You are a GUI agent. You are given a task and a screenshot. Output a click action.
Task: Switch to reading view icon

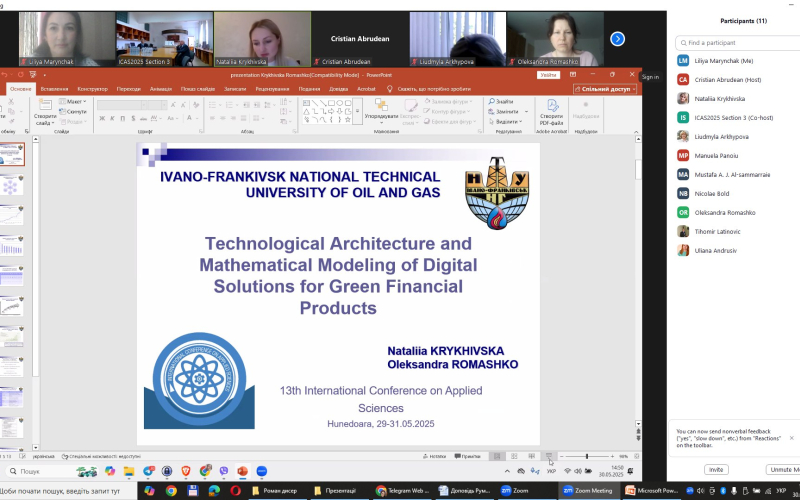[x=532, y=456]
